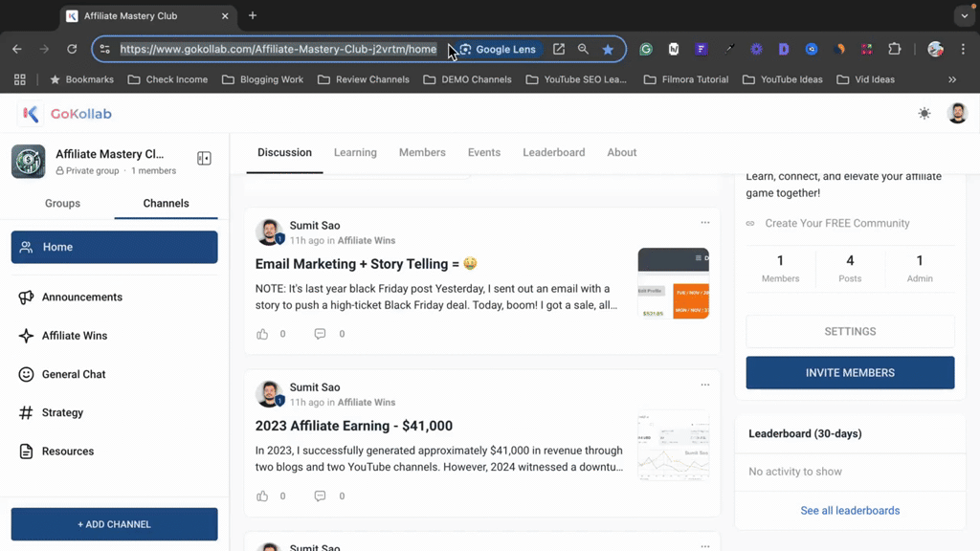Click the + ADD CHANNEL button

point(115,524)
